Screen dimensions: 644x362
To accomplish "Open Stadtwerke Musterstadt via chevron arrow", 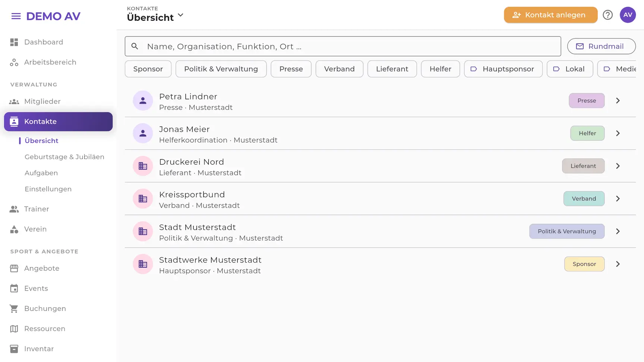I will pyautogui.click(x=618, y=264).
